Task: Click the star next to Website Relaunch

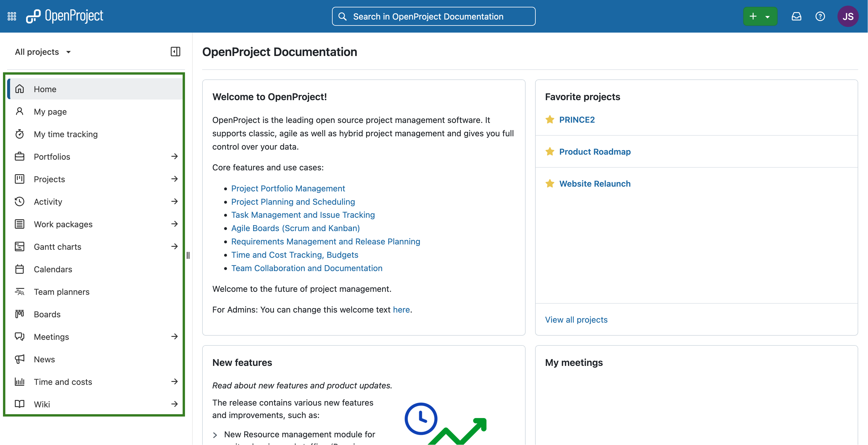Action: click(x=550, y=184)
